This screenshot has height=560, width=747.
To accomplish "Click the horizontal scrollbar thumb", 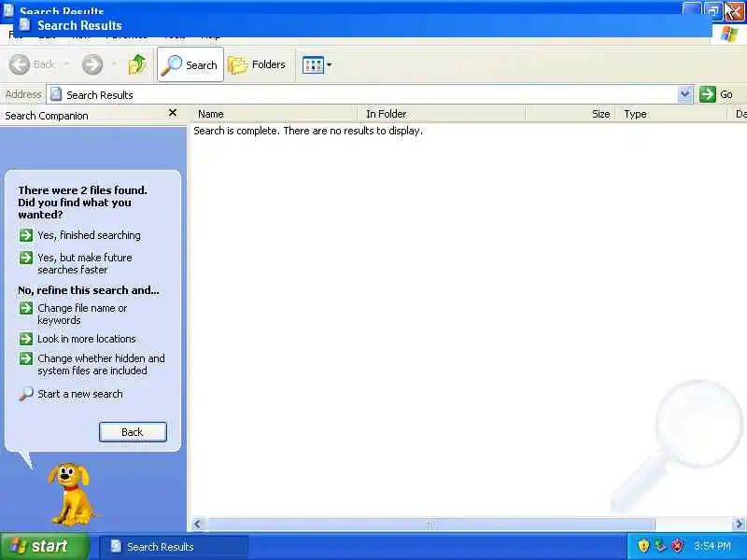I will pyautogui.click(x=430, y=525).
